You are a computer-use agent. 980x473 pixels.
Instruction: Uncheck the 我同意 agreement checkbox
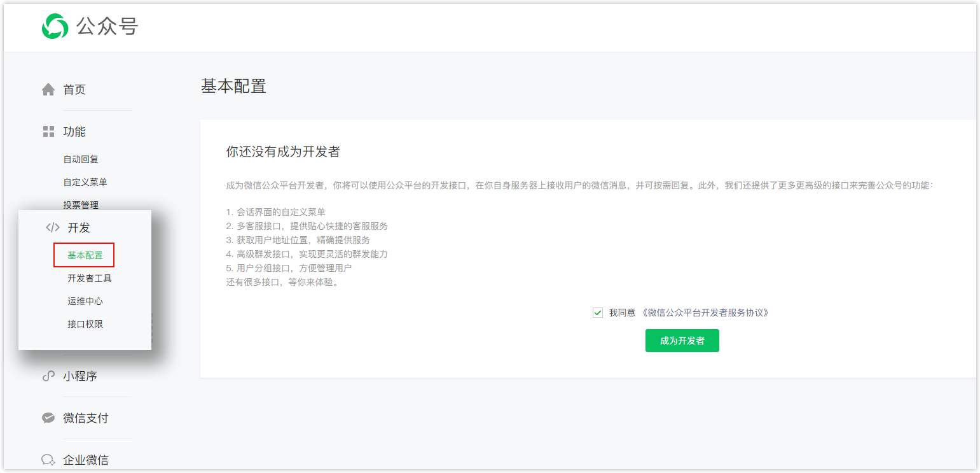pyautogui.click(x=597, y=313)
